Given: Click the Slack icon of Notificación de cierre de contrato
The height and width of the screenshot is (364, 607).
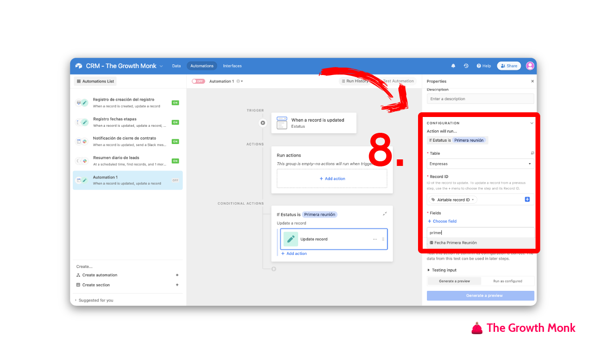Looking at the screenshot, I should (x=85, y=141).
